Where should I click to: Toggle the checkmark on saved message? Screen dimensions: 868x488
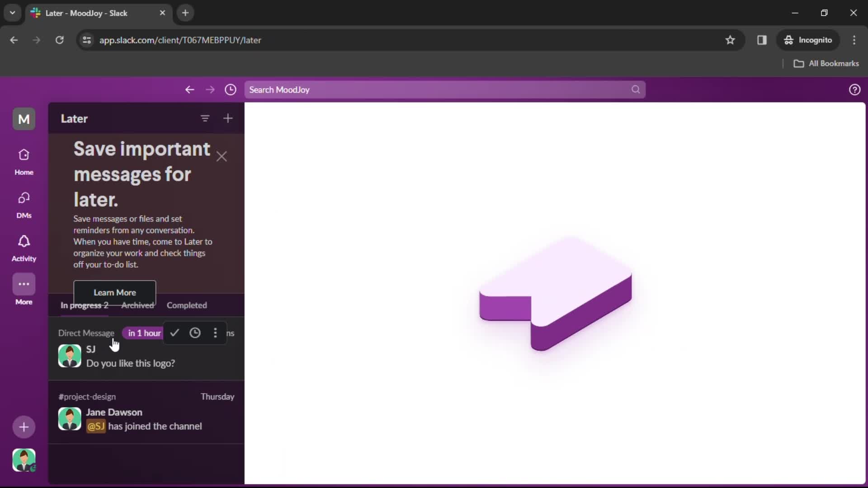coord(175,333)
